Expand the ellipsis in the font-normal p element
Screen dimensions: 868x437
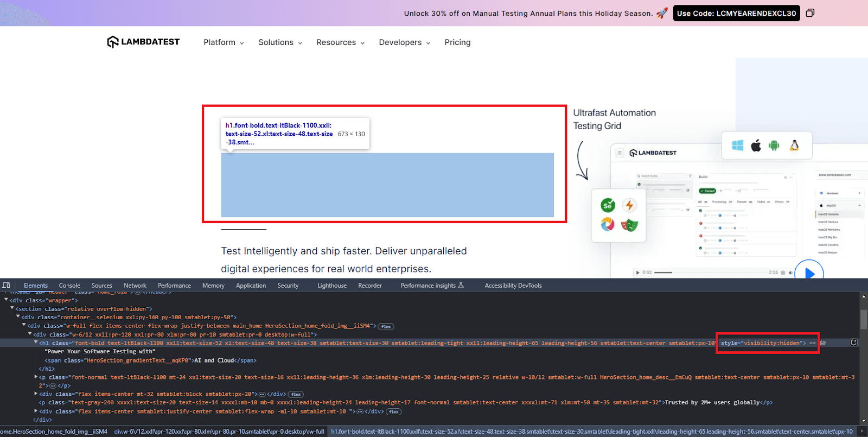coord(53,386)
